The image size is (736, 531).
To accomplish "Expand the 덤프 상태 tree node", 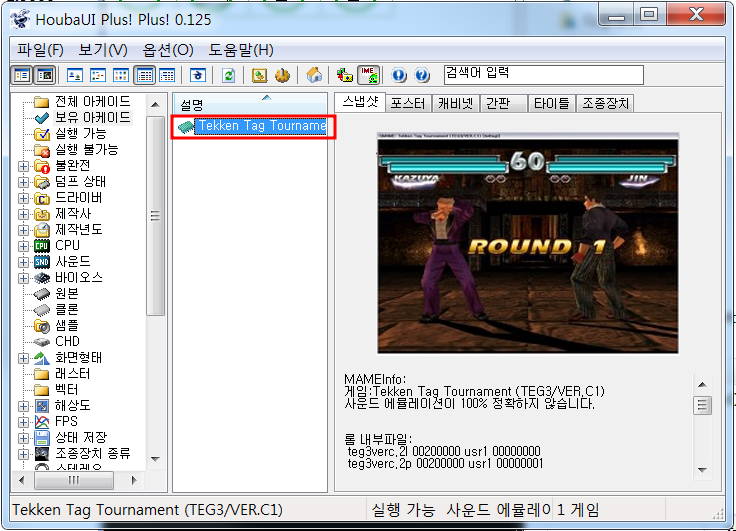I will [x=23, y=182].
